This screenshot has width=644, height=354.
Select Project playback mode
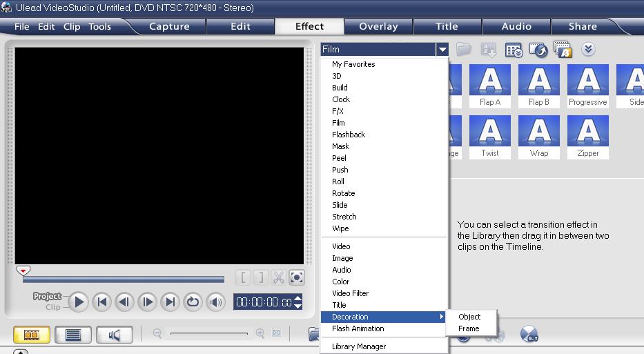[47, 296]
